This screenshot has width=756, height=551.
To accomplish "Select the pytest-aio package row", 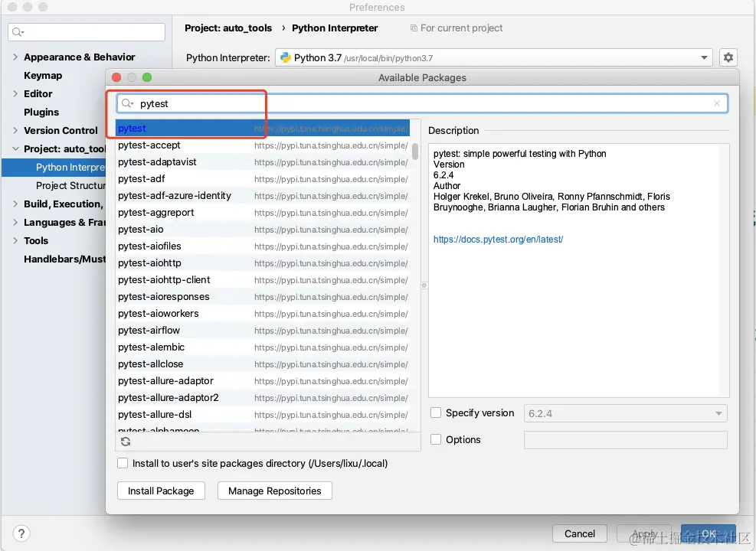I will tap(263, 230).
